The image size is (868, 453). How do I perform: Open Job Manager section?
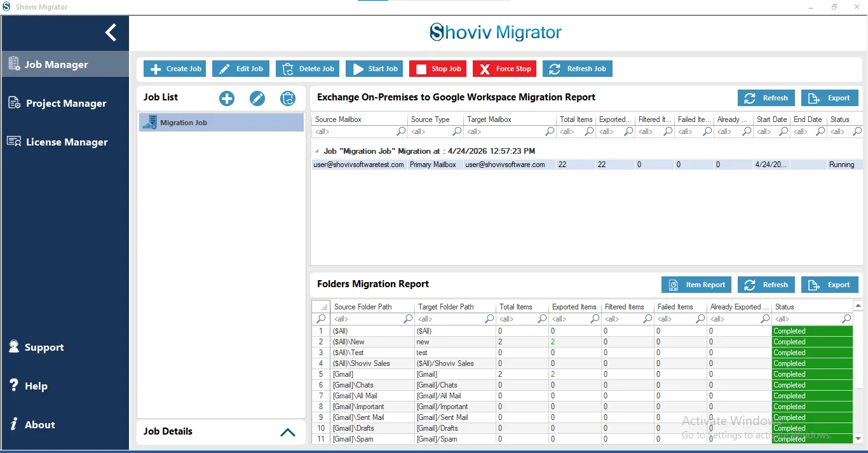(65, 64)
